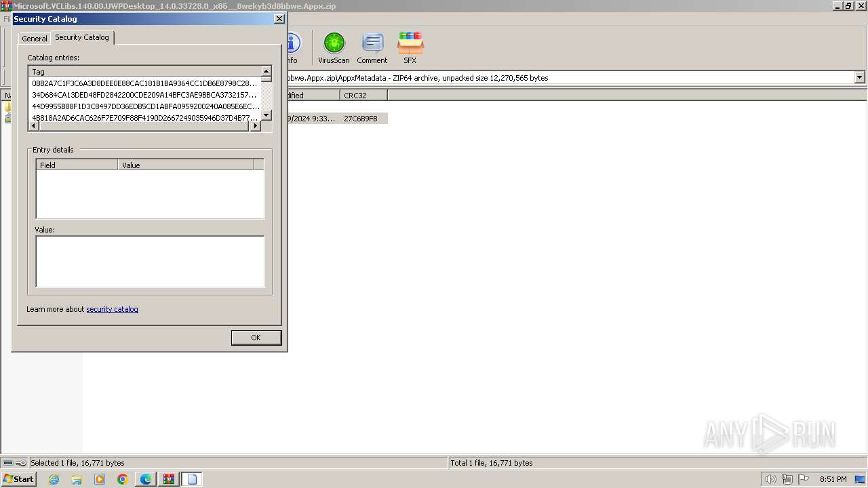
Task: Click catalog list scroll up arrow
Action: [266, 71]
